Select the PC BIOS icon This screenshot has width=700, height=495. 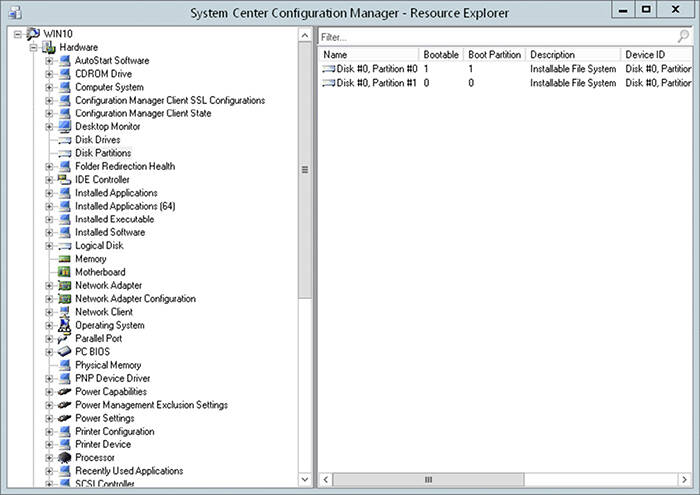point(65,351)
